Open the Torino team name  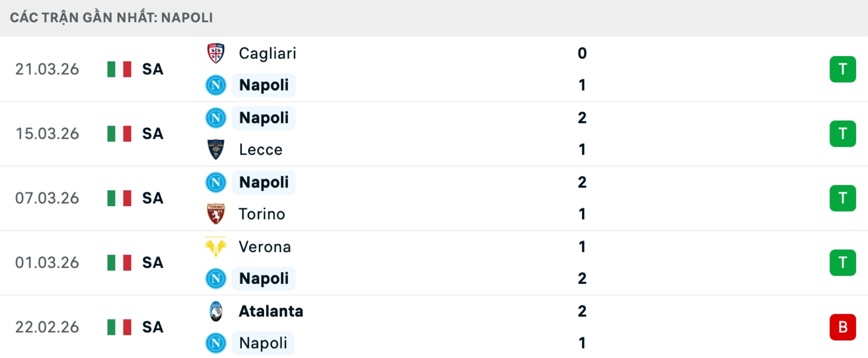[262, 214]
